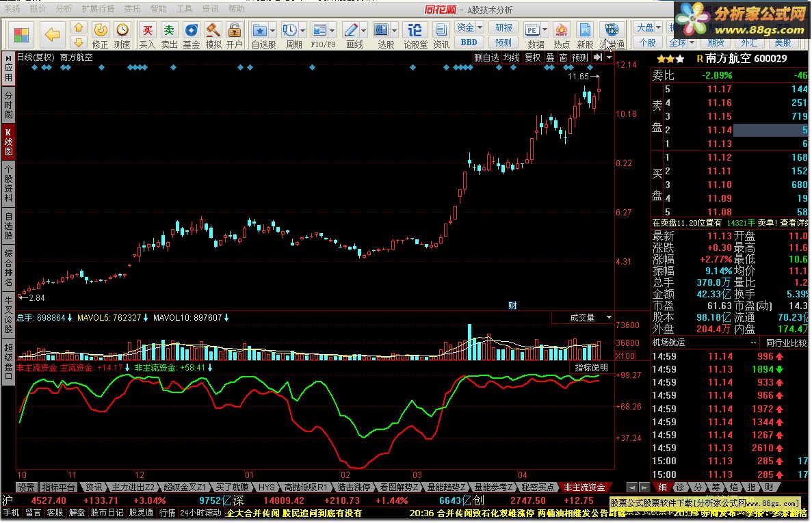Open the 系统 menu
The image size is (812, 523).
pos(12,9)
